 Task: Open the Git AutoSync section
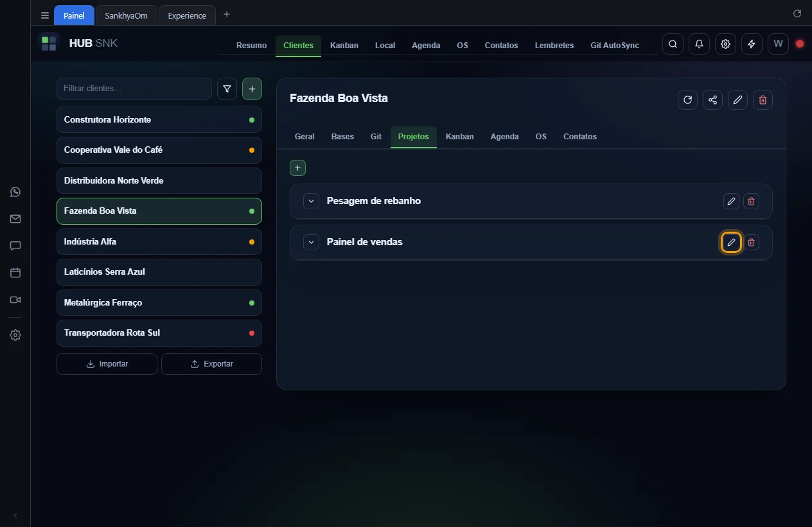(615, 46)
